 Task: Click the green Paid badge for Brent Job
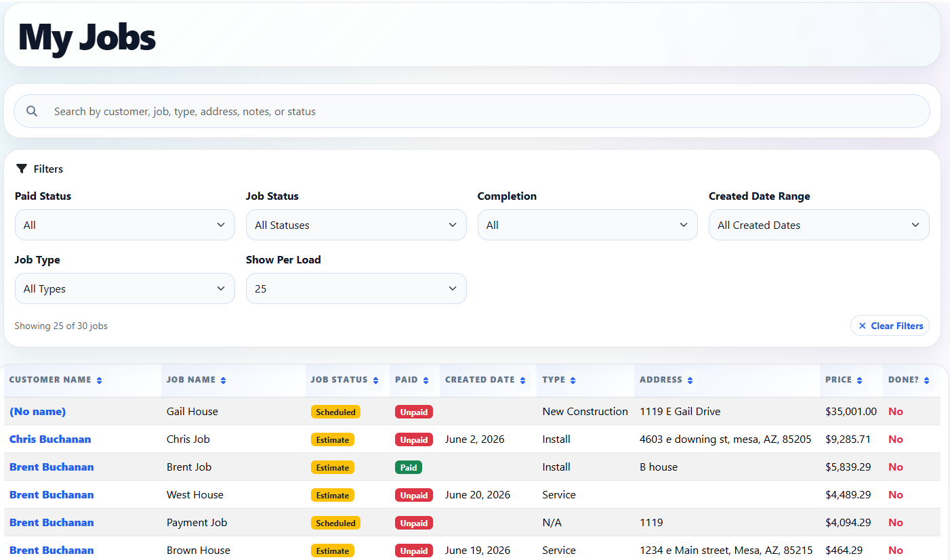(409, 467)
